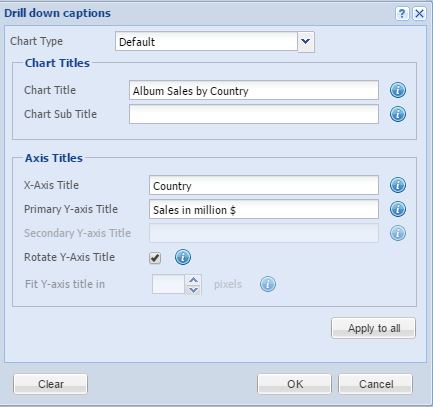Image resolution: width=433 pixels, height=407 pixels.
Task: Click the Cancel button
Action: click(376, 384)
